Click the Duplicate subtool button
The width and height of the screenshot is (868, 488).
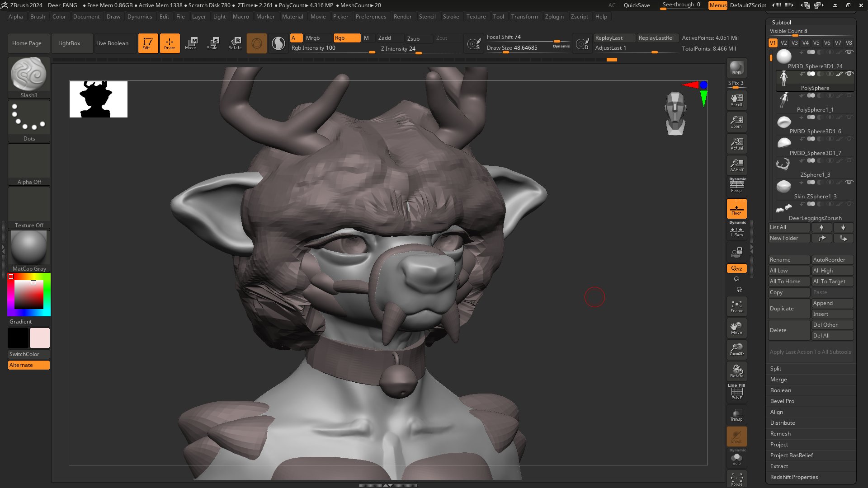click(x=788, y=309)
